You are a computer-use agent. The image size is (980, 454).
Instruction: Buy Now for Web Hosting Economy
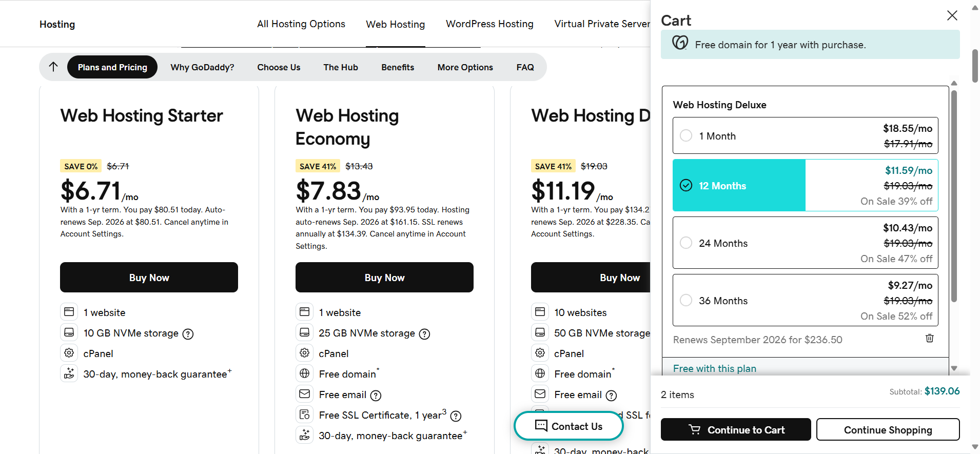point(384,278)
